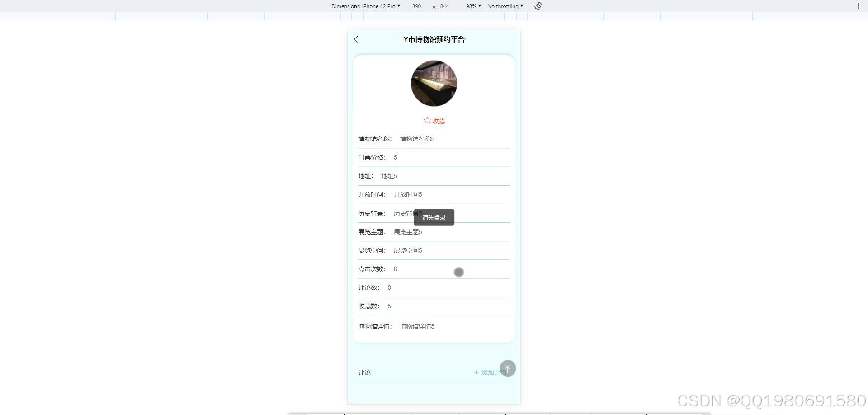
Task: Click the star outline icon above museum details
Action: click(x=426, y=120)
